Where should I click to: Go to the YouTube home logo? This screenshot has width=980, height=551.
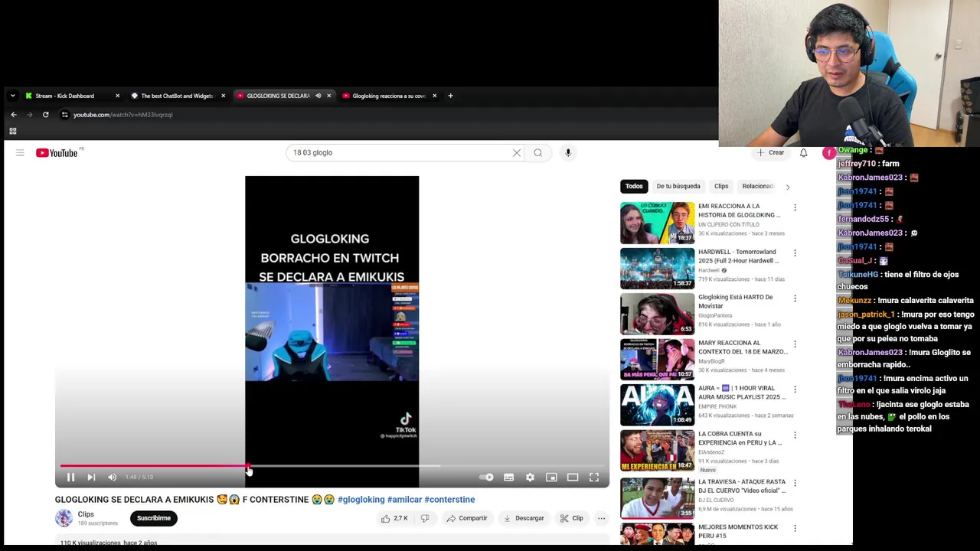point(57,153)
